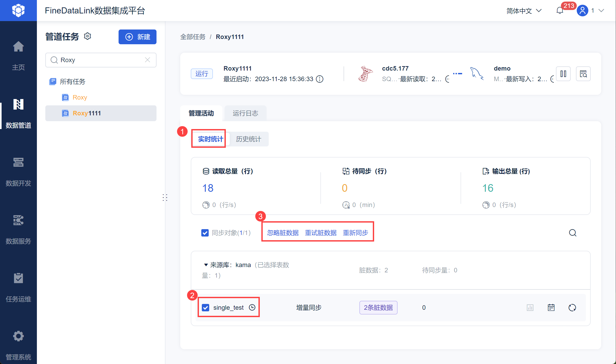Open the log calendar icon for single_test

(551, 308)
